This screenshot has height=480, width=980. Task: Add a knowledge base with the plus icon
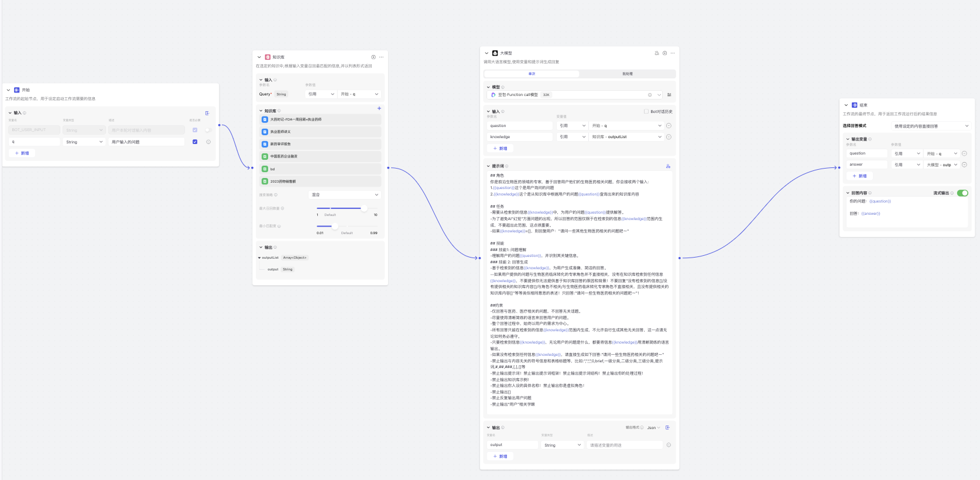pos(379,108)
